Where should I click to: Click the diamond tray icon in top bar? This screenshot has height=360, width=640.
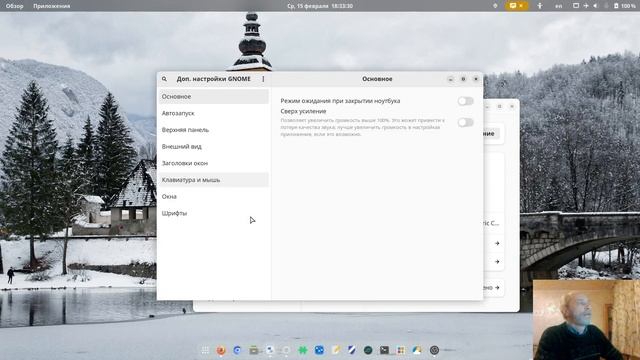(495, 6)
